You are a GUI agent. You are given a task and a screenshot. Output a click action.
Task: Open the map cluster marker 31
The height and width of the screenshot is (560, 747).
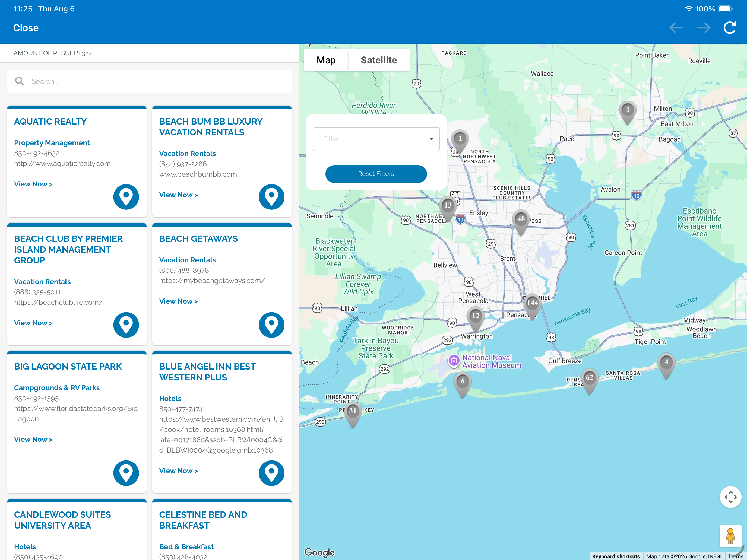pos(353,415)
